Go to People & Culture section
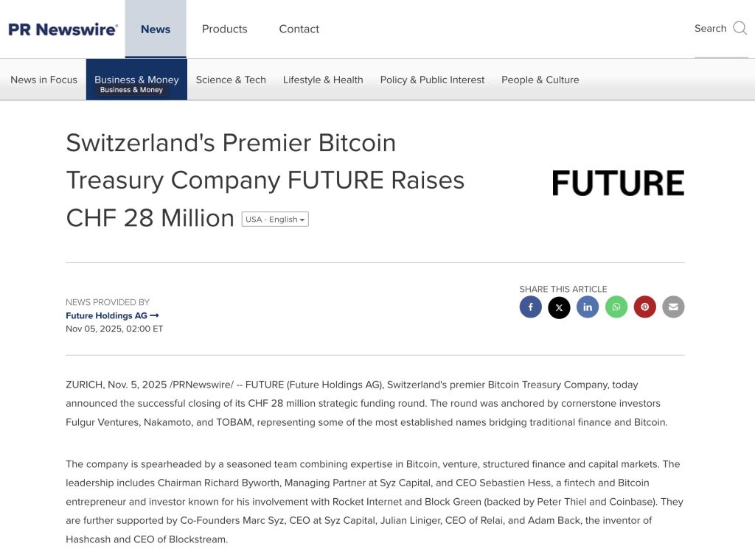 click(x=540, y=80)
